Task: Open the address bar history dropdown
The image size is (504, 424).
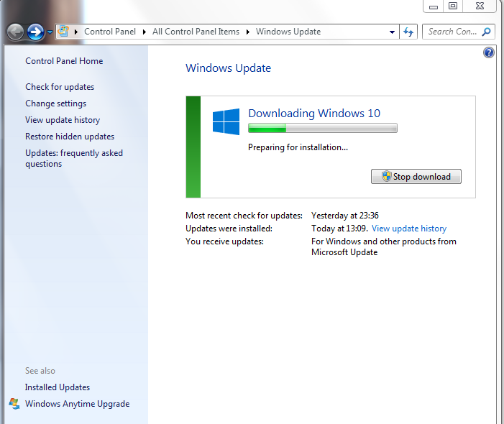Action: point(392,32)
